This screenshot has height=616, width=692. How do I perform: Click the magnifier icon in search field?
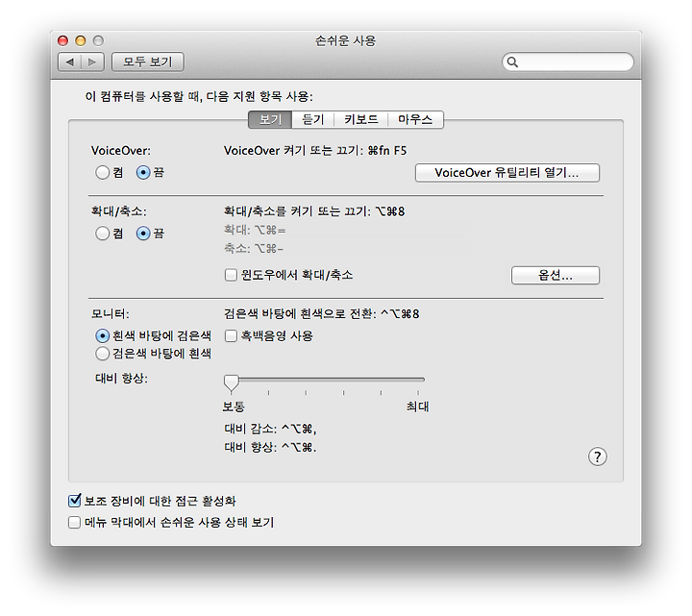point(512,62)
